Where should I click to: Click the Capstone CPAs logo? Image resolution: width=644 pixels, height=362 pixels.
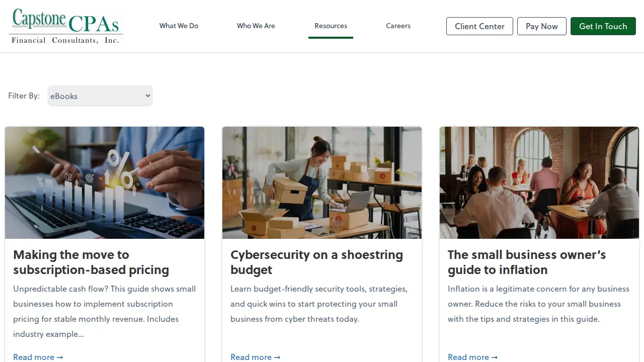coord(66,26)
